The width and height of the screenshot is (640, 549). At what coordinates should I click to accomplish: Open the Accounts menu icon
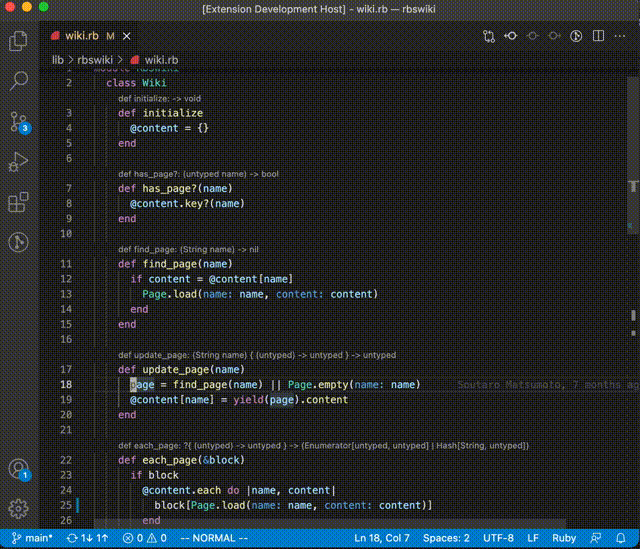click(x=19, y=469)
